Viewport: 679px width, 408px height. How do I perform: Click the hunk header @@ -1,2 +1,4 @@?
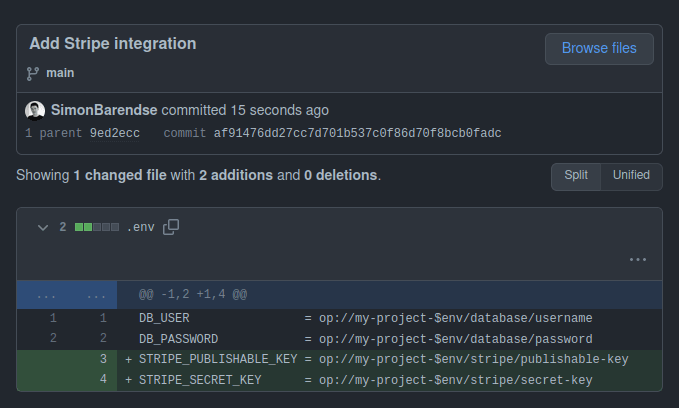193,295
